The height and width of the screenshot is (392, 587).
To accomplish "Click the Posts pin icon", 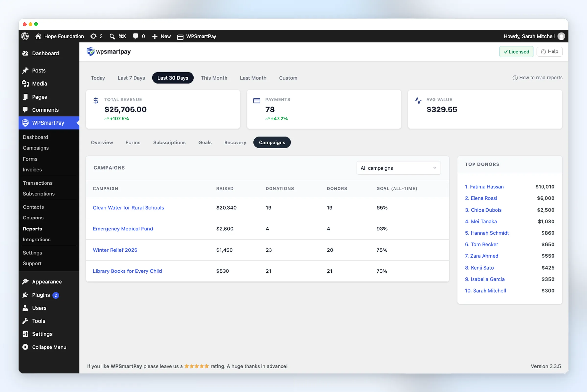I will coord(25,70).
